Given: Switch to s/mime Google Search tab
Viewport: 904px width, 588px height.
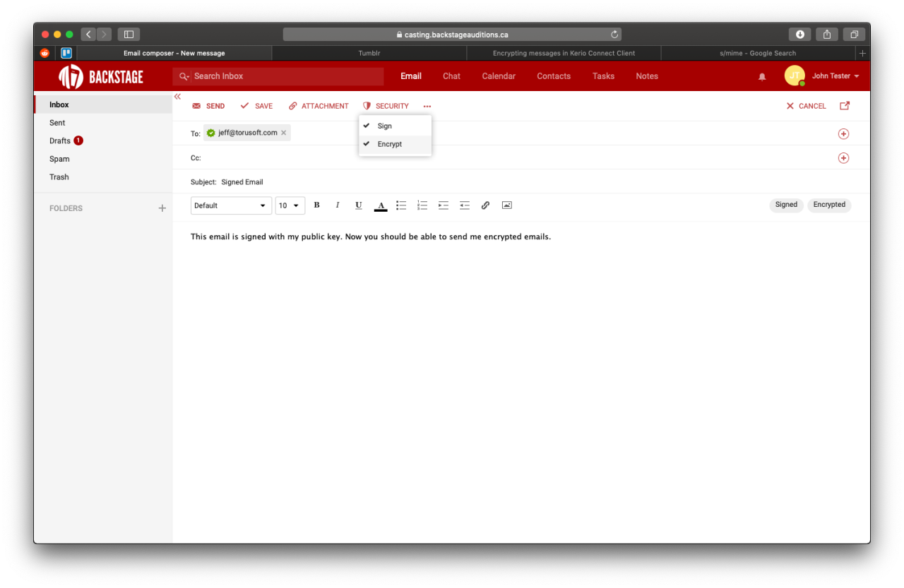Looking at the screenshot, I should (758, 54).
